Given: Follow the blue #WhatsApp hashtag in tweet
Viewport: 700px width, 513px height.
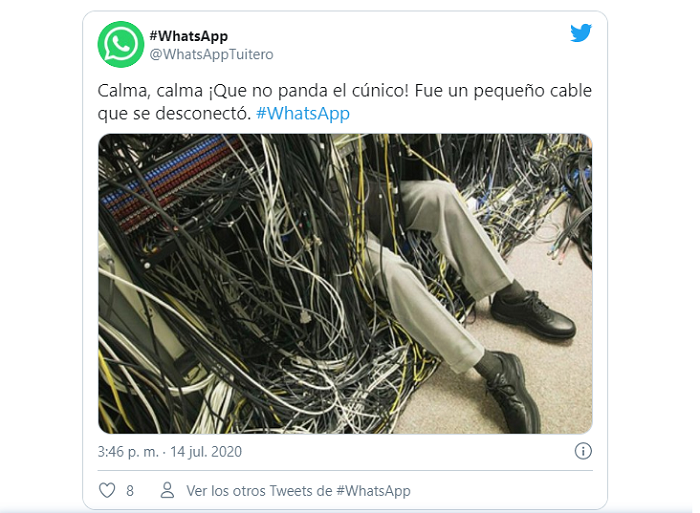Looking at the screenshot, I should click(x=303, y=113).
